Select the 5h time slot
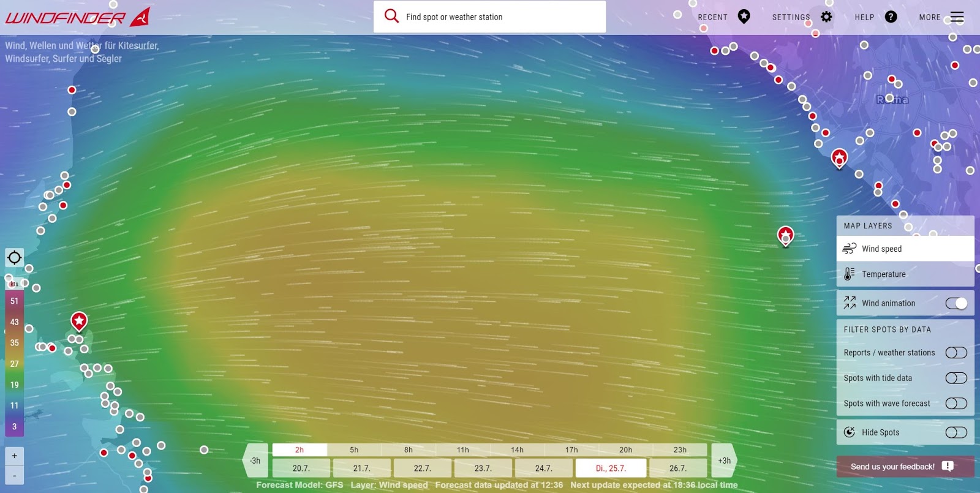This screenshot has width=980, height=493. (x=354, y=450)
